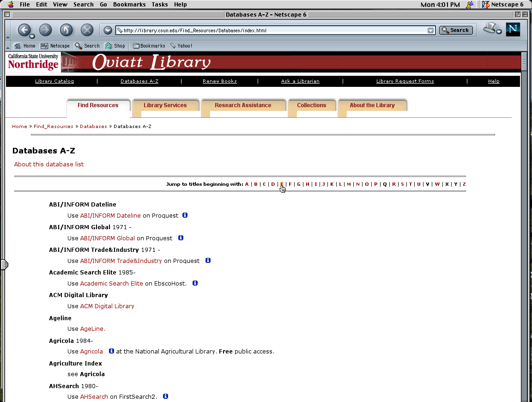Open the Print button dropdown arrow
This screenshot has width=532, height=402.
tap(499, 31)
